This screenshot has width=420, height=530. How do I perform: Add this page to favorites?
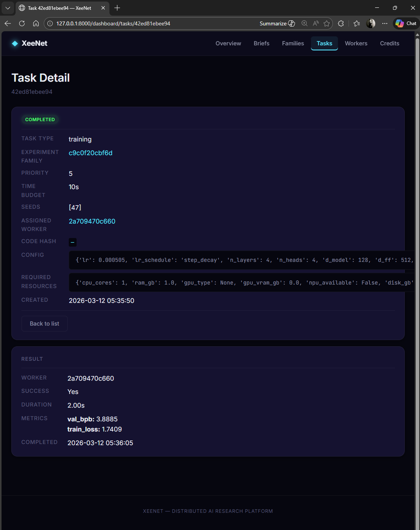point(327,23)
